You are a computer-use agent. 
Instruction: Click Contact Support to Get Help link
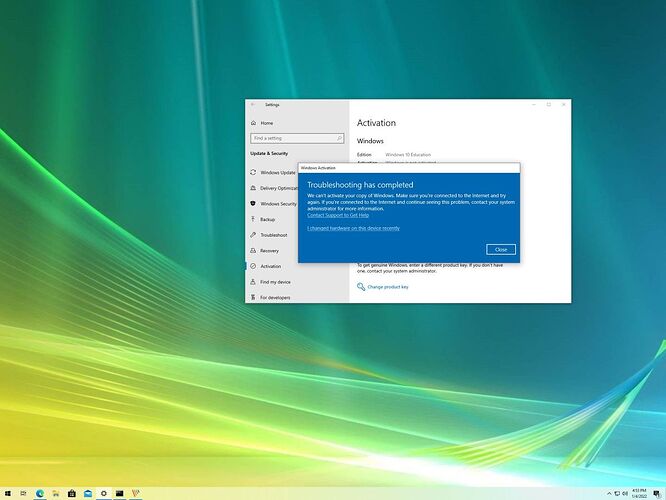click(338, 215)
